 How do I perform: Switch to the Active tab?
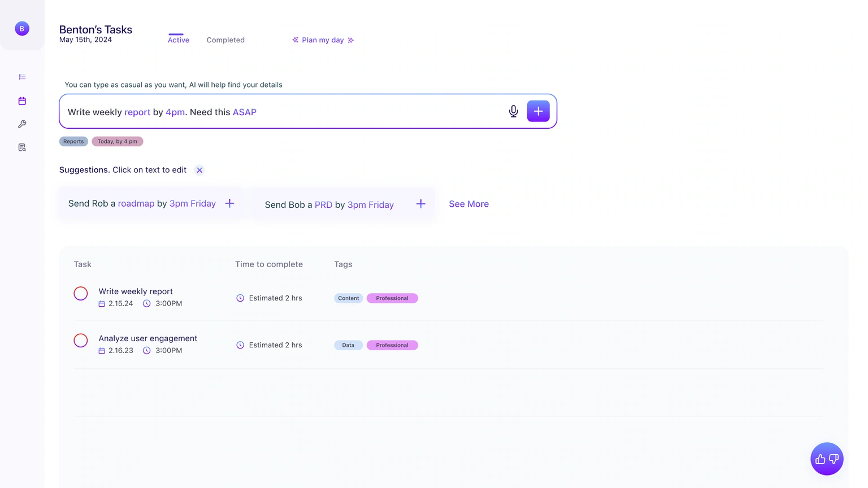179,40
